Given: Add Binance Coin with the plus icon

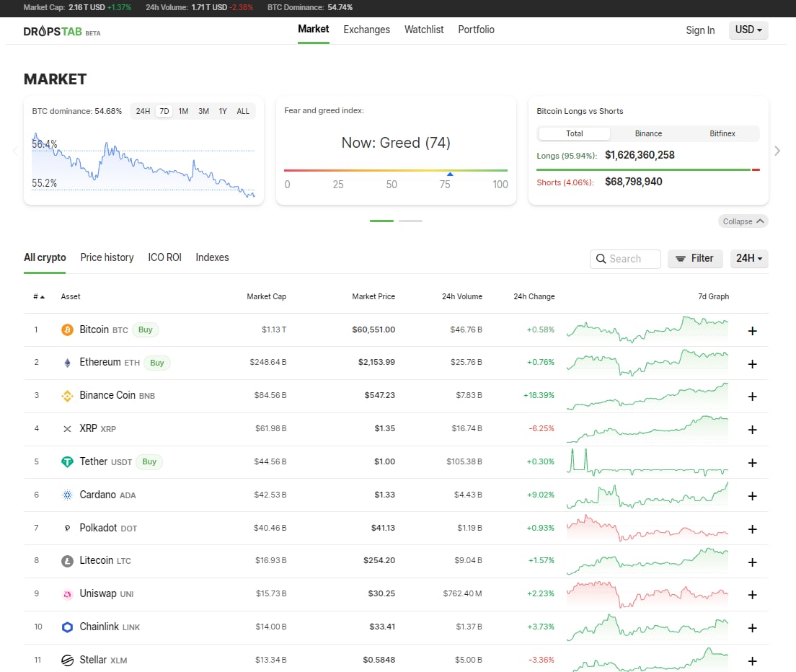Looking at the screenshot, I should [752, 397].
